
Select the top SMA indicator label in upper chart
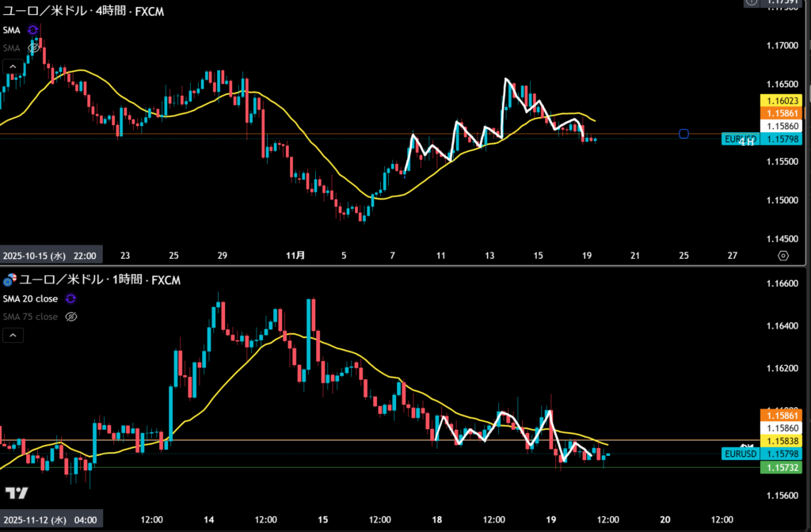(12, 29)
